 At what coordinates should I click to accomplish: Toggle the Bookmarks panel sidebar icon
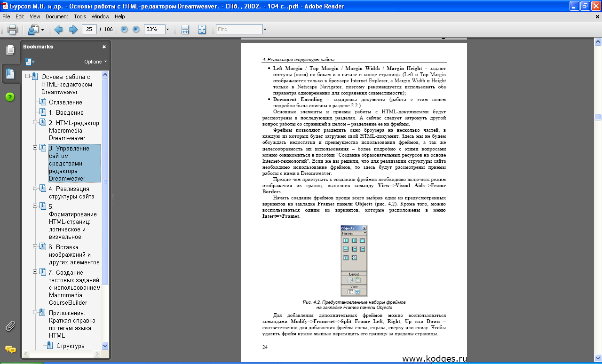[10, 73]
